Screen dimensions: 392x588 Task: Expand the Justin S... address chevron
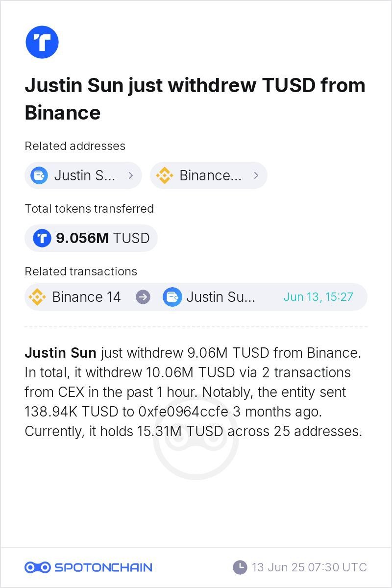point(130,175)
